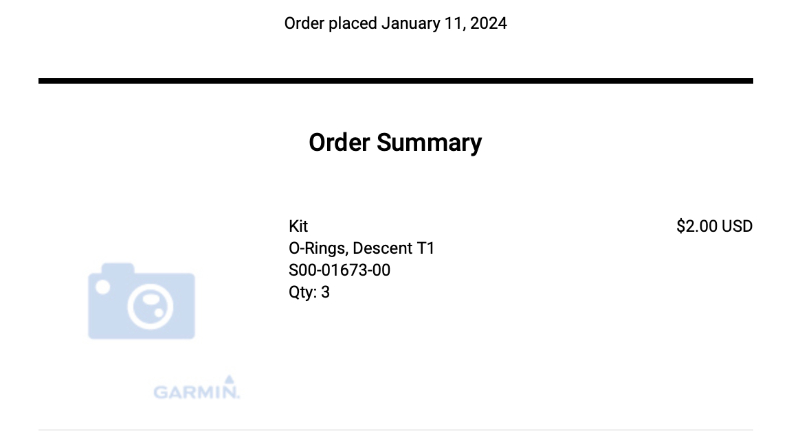Click the camera placeholder product image
The height and width of the screenshot is (443, 800).
(141, 301)
